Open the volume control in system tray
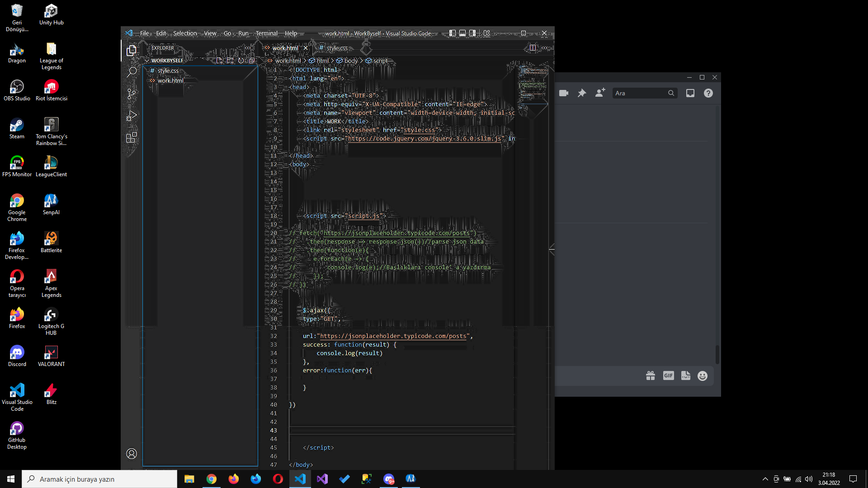868x488 pixels. click(809, 479)
